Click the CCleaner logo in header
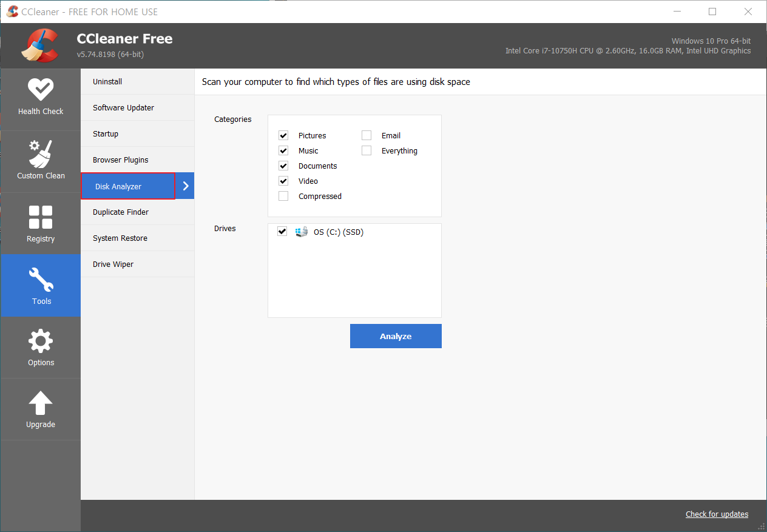 41,45
